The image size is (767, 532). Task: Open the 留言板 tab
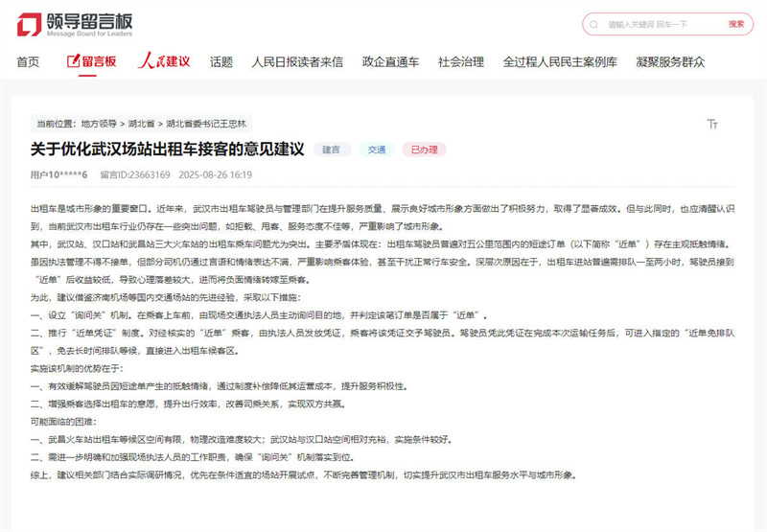click(91, 61)
